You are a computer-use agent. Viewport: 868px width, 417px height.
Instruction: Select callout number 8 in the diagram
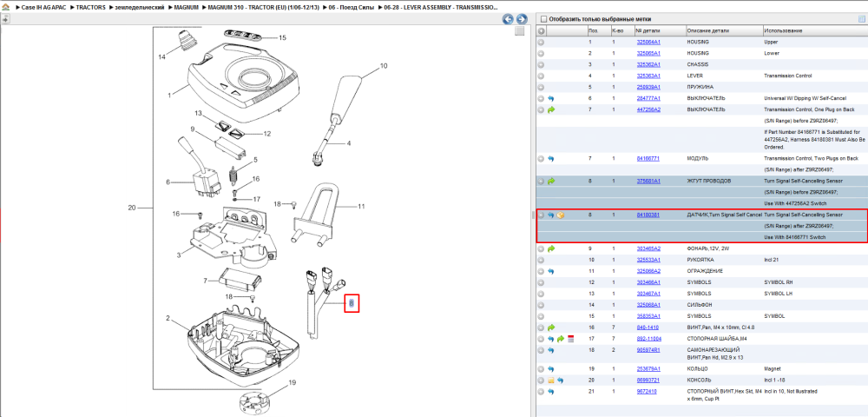coord(352,303)
